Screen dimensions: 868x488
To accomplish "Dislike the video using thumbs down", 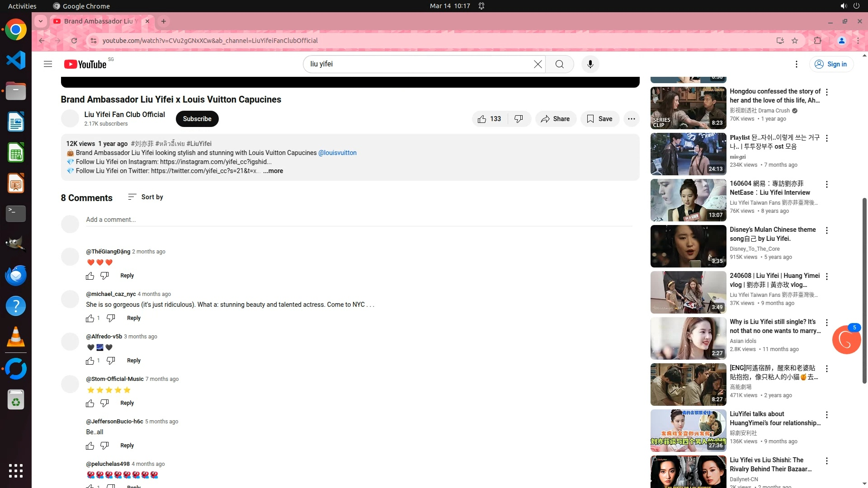I will tap(519, 119).
